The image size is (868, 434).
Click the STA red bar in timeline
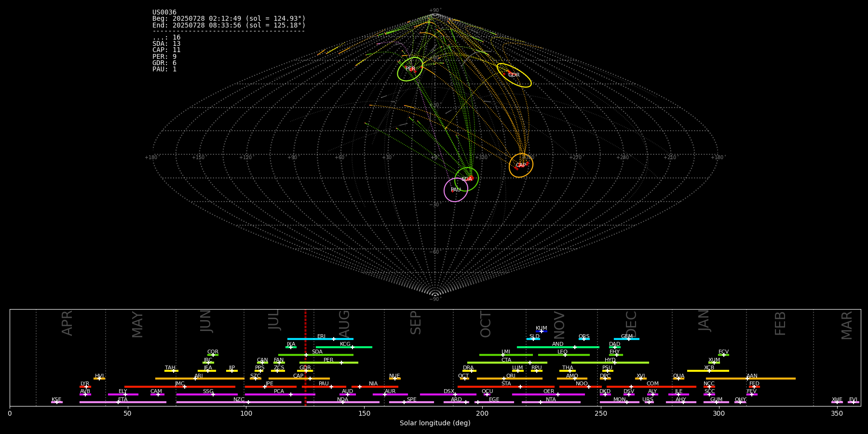(x=506, y=386)
